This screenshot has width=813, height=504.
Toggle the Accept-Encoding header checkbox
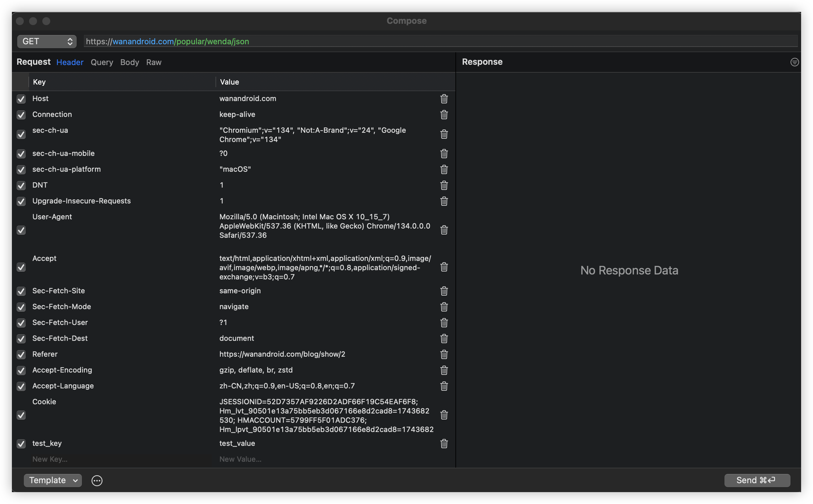[x=21, y=370]
